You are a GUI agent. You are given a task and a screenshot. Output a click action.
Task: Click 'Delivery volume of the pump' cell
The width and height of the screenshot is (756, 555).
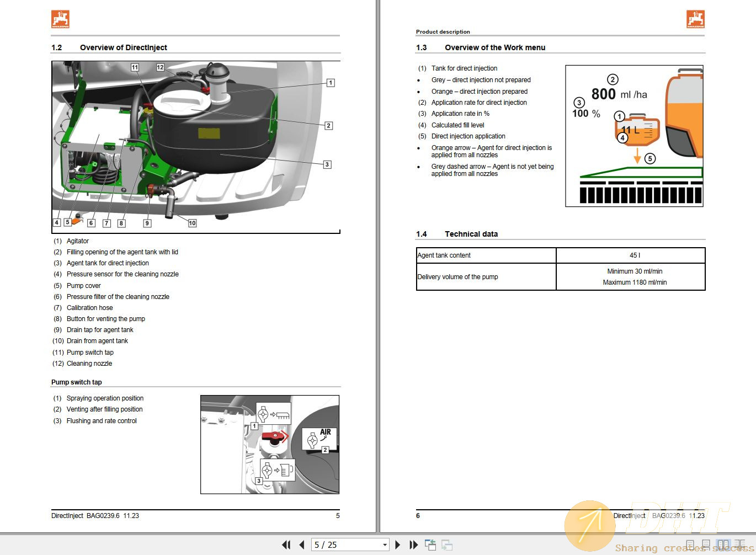[x=486, y=277]
